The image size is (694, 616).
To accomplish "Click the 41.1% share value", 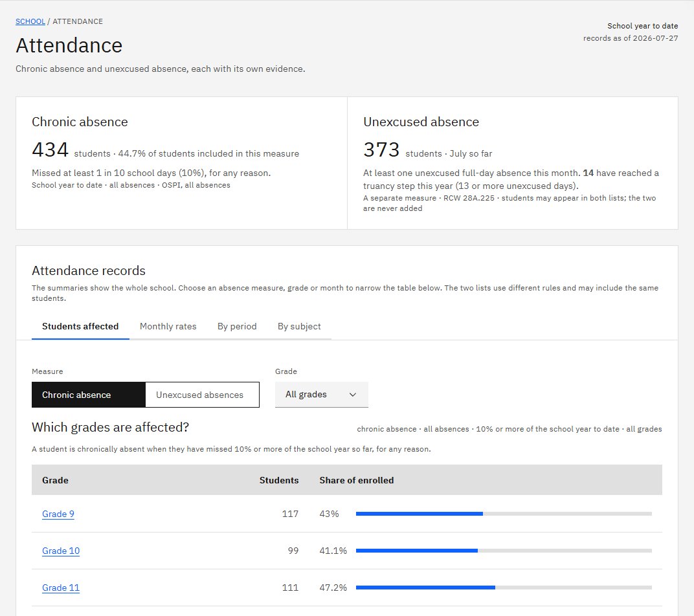I will tap(333, 551).
